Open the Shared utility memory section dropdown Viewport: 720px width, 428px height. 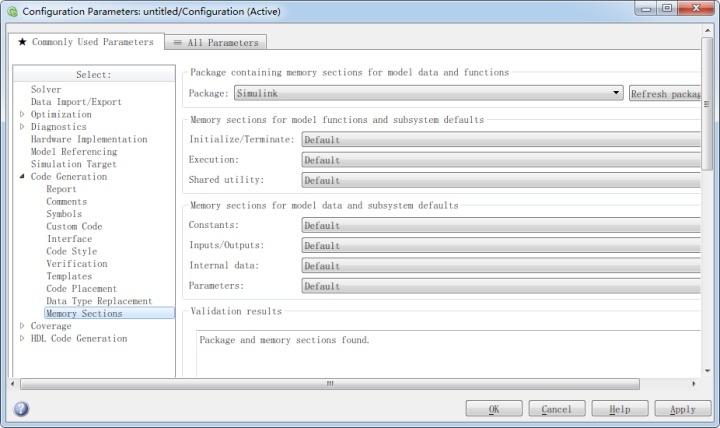tap(501, 180)
